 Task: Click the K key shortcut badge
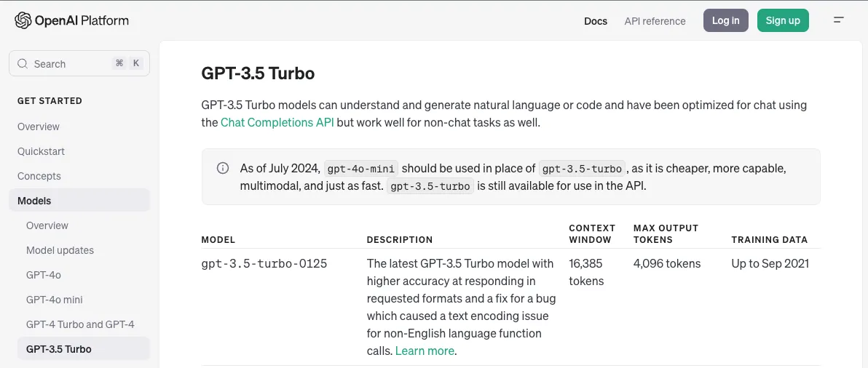coord(136,63)
